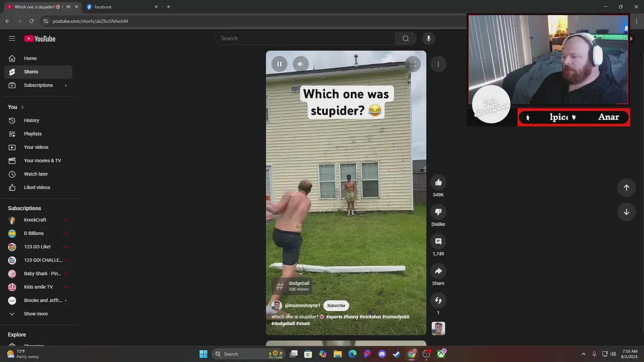Image resolution: width=644 pixels, height=362 pixels.
Task: Enter fullscreen on the short
Action: (x=413, y=64)
